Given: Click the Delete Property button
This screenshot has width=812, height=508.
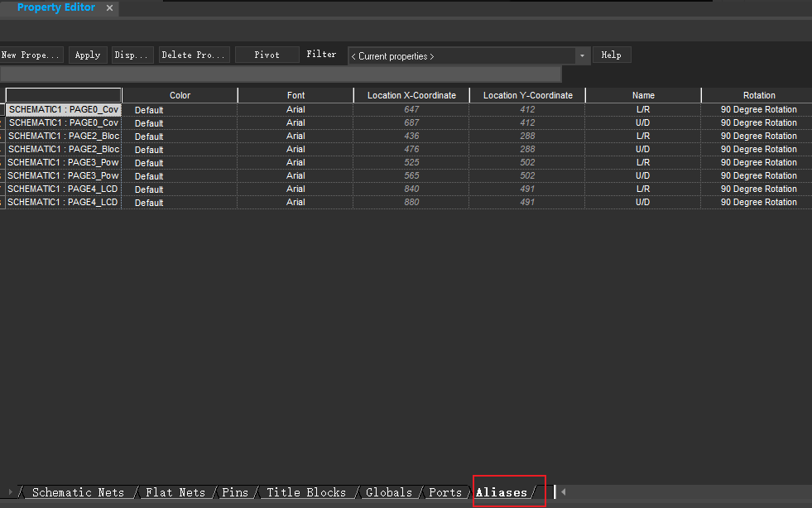Looking at the screenshot, I should click(x=194, y=55).
